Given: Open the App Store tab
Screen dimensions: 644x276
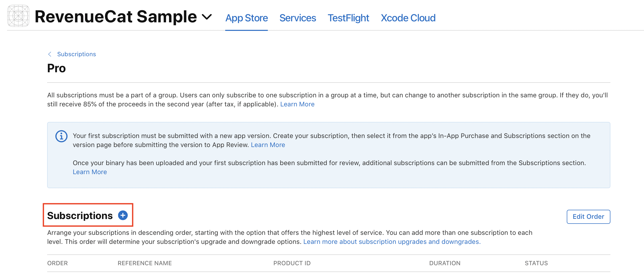Looking at the screenshot, I should point(247,18).
